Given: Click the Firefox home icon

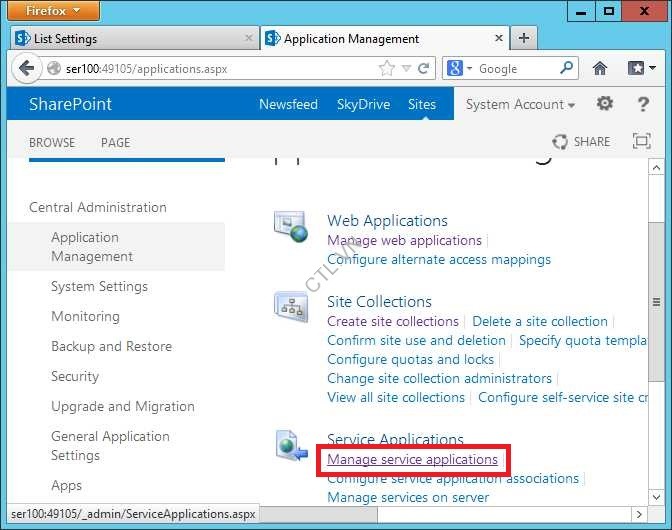Looking at the screenshot, I should 599,69.
